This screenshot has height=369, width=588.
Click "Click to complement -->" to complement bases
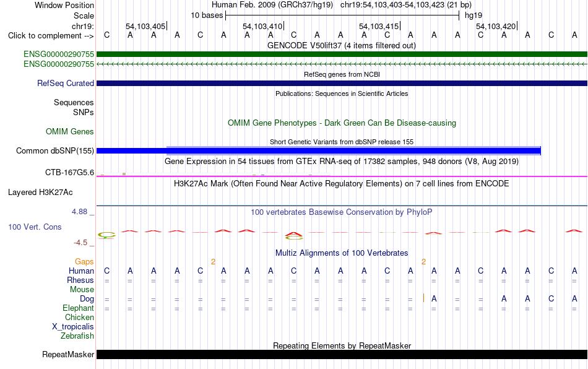[x=51, y=36]
